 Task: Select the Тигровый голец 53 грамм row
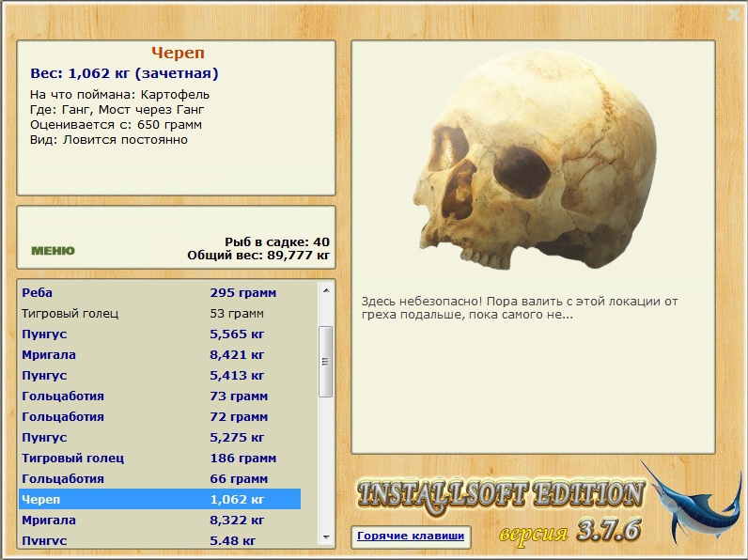pos(160,314)
